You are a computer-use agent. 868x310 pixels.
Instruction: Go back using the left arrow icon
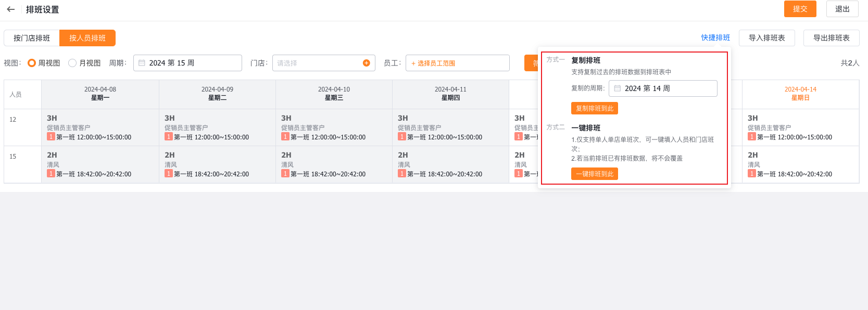(x=10, y=9)
